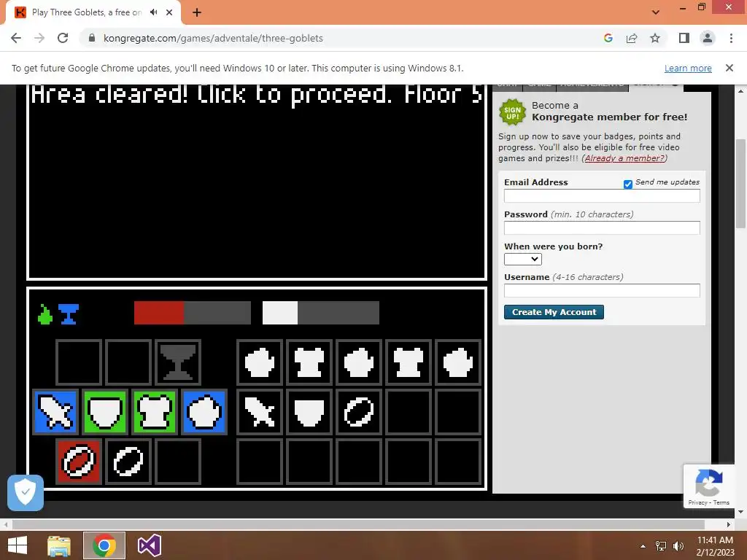Click the blue shield badge overlay
Viewport: 747px width, 560px height.
(26, 492)
